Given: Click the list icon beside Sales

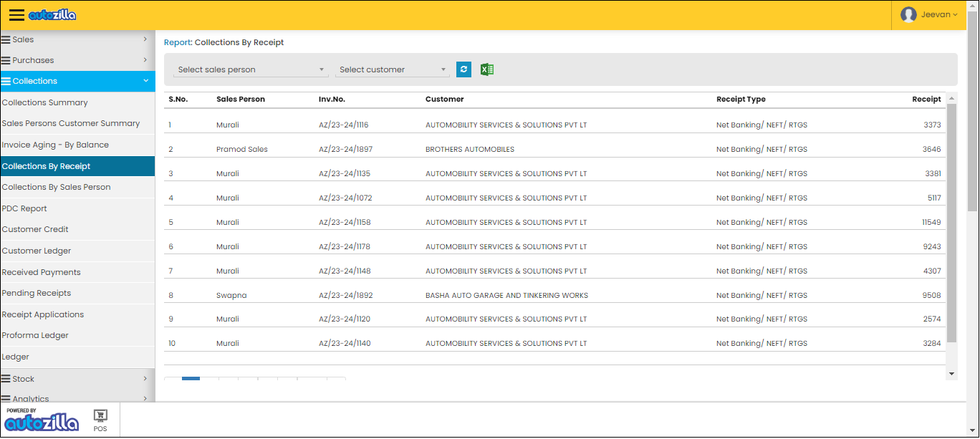Looking at the screenshot, I should tap(6, 39).
